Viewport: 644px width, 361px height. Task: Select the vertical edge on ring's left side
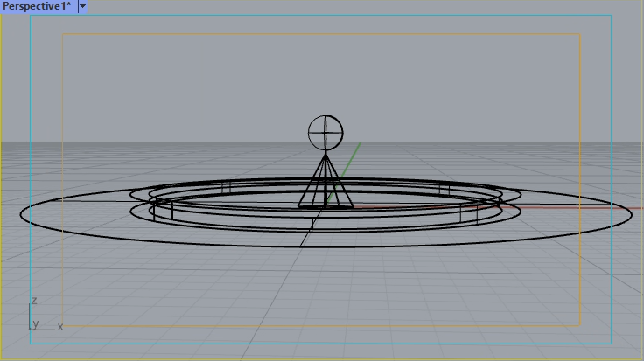point(172,211)
